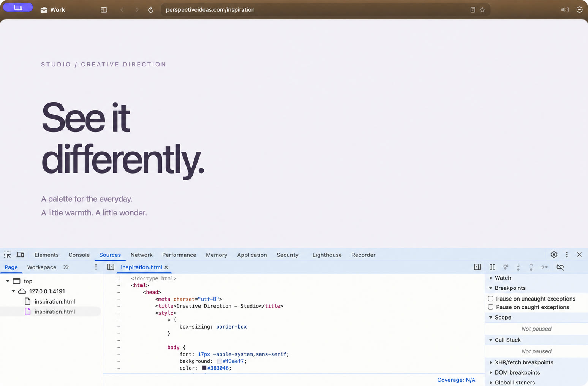Click the inspect element picker icon
The width and height of the screenshot is (588, 386).
coord(8,255)
